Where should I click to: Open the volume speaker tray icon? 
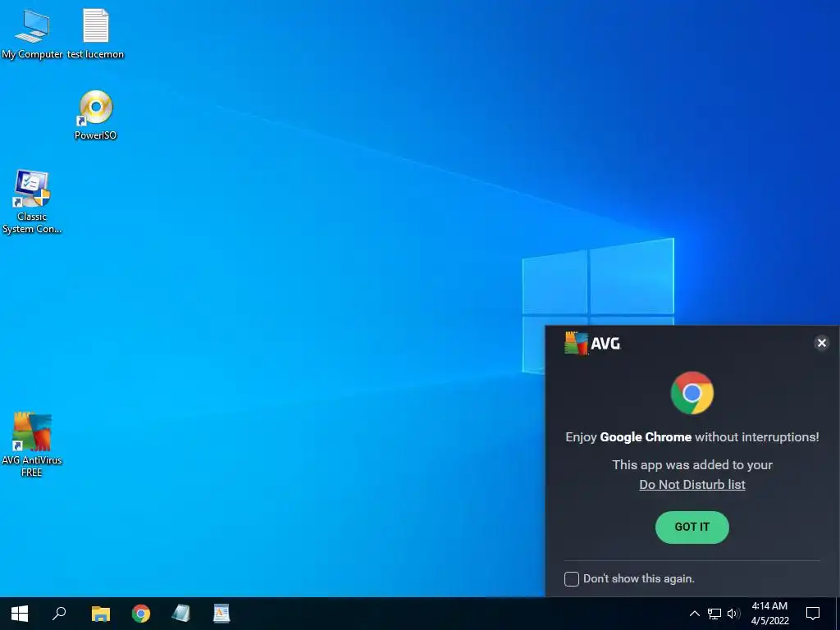pyautogui.click(x=733, y=614)
